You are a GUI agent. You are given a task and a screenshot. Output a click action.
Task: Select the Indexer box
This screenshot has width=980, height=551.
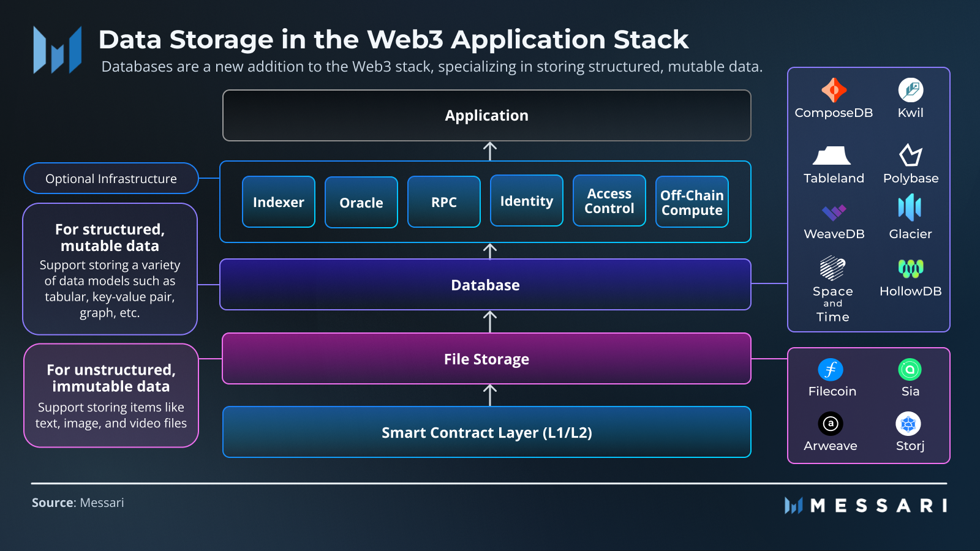click(279, 202)
